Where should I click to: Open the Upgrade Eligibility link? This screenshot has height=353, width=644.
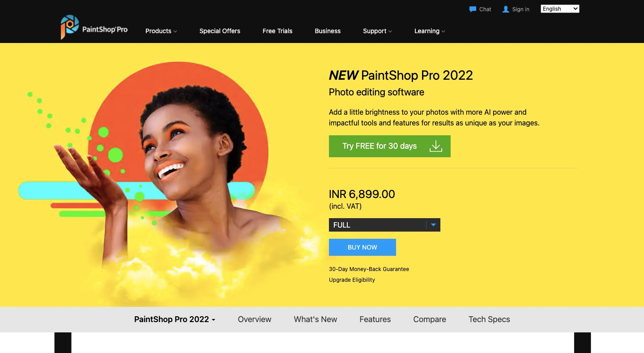coord(352,280)
